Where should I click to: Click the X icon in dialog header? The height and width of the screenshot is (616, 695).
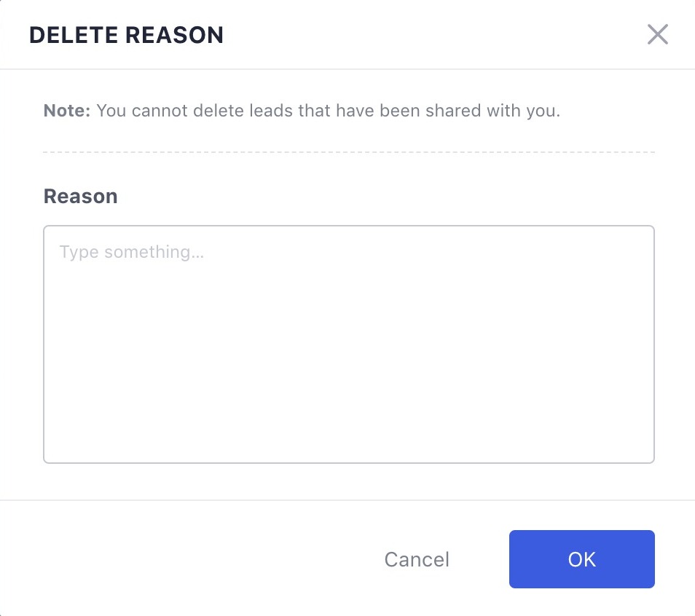tap(657, 34)
